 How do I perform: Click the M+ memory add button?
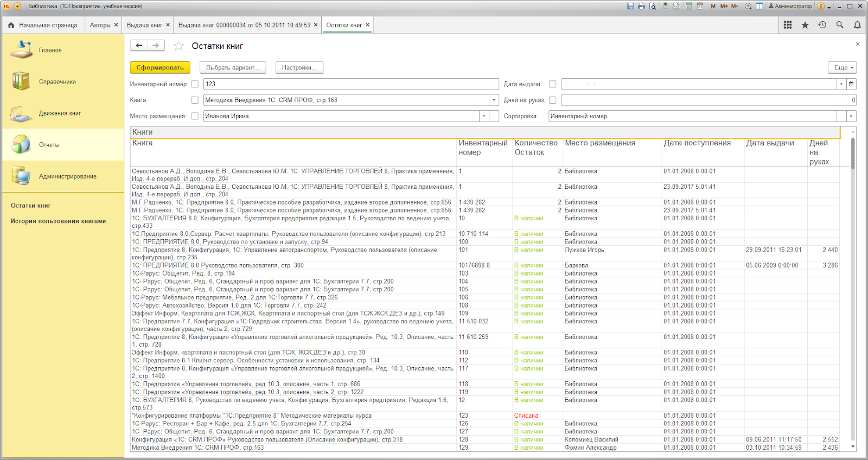pos(724,6)
